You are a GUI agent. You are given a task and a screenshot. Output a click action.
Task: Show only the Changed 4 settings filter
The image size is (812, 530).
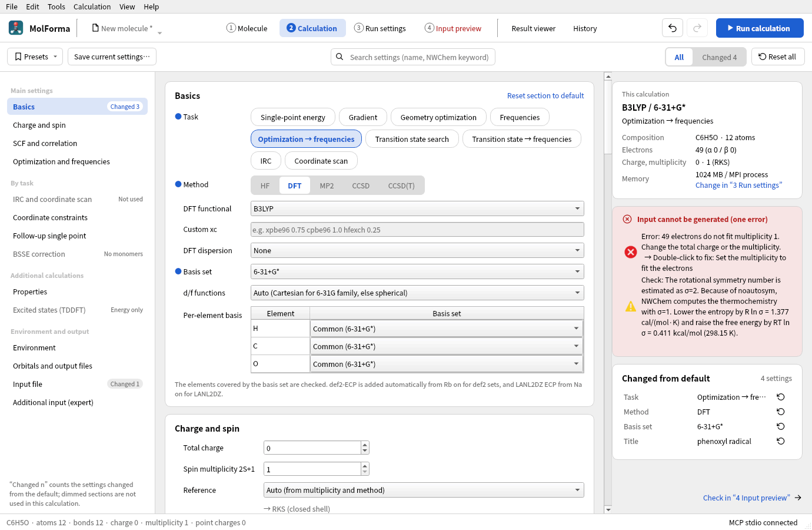[x=719, y=57]
